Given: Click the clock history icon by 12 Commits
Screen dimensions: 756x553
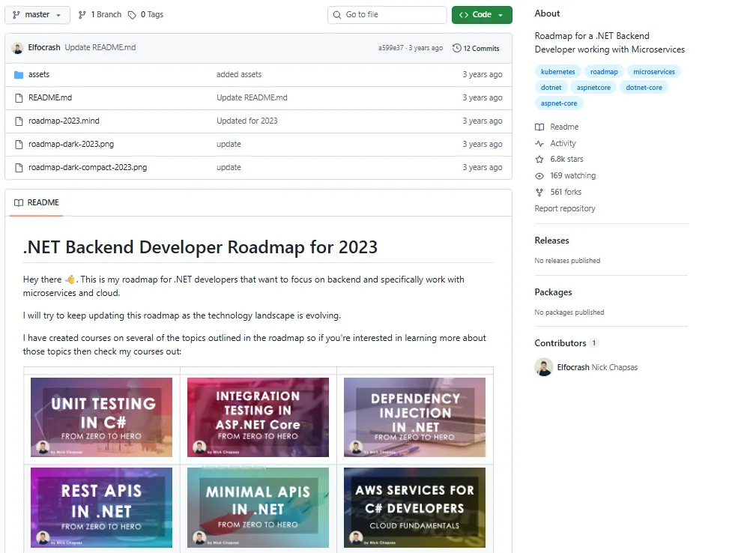Looking at the screenshot, I should 456,48.
